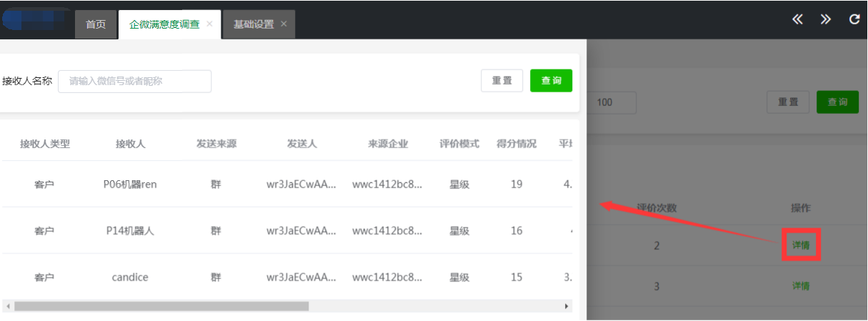Viewport: 868px width, 321px height.
Task: Close the 基础设置 tab
Action: 284,24
